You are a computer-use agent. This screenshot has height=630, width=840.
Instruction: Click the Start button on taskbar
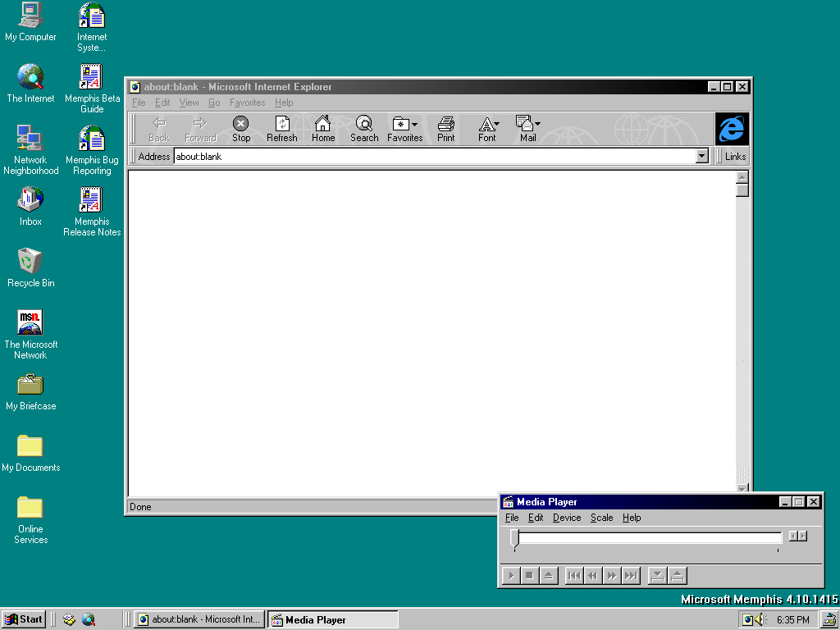coord(24,619)
